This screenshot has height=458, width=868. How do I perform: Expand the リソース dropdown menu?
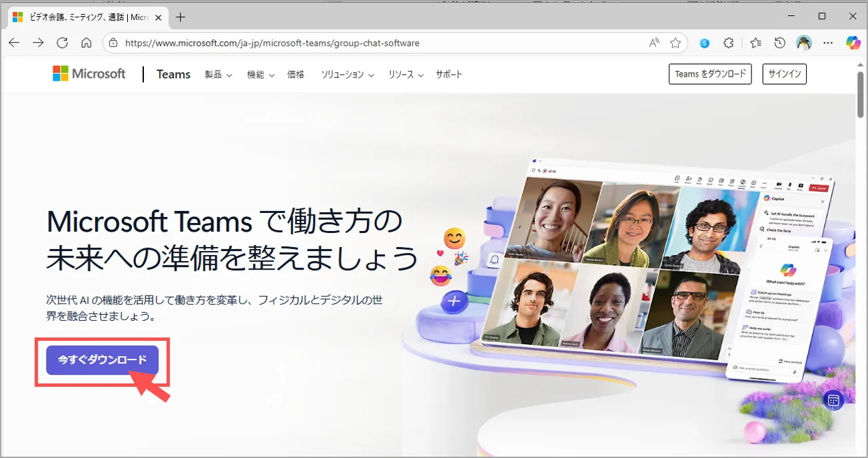[406, 75]
